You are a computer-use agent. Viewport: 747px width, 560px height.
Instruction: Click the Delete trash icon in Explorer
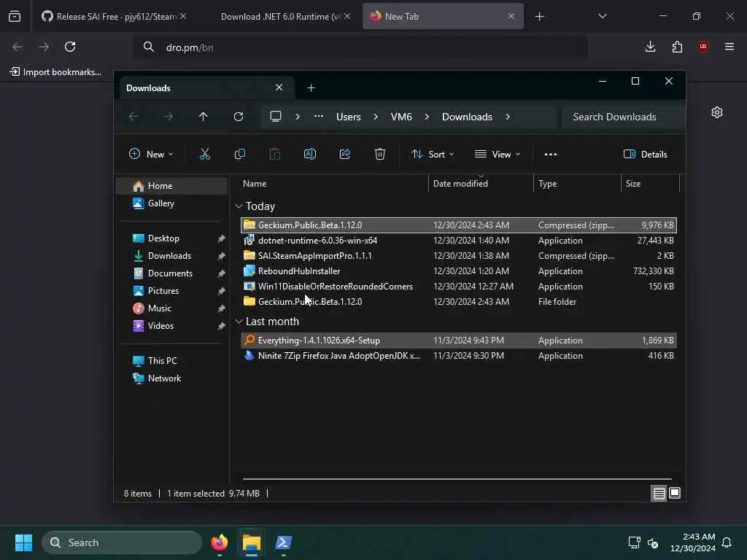click(379, 154)
